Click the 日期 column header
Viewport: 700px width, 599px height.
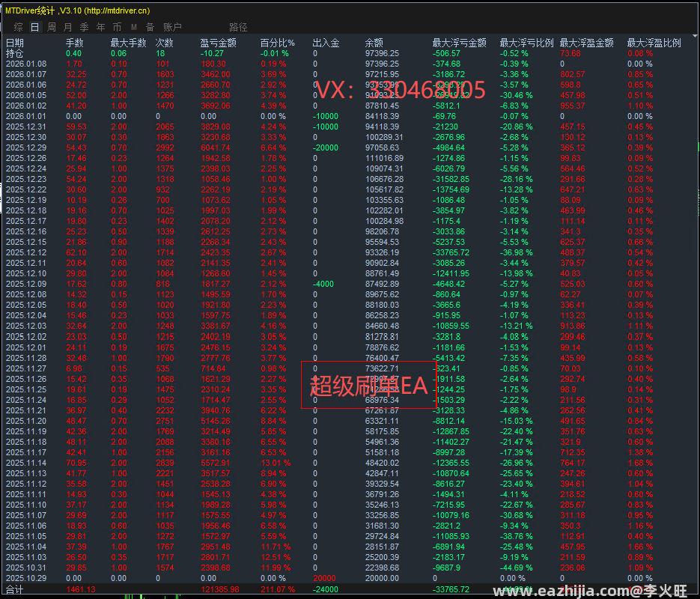coord(15,43)
